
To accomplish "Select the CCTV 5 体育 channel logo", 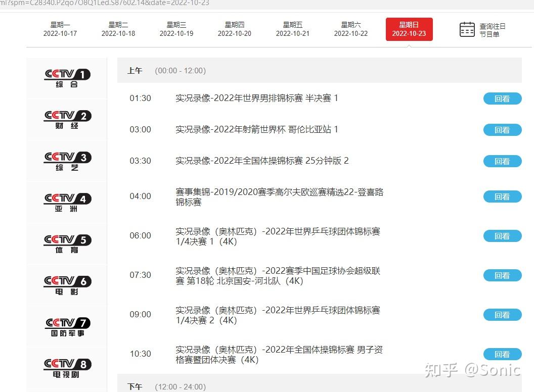I will click(x=67, y=244).
